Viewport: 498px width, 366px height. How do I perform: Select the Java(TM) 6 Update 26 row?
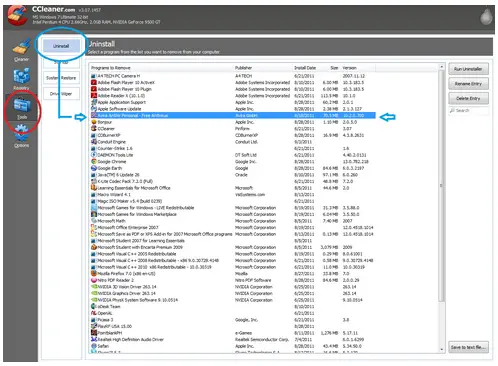tap(233, 175)
